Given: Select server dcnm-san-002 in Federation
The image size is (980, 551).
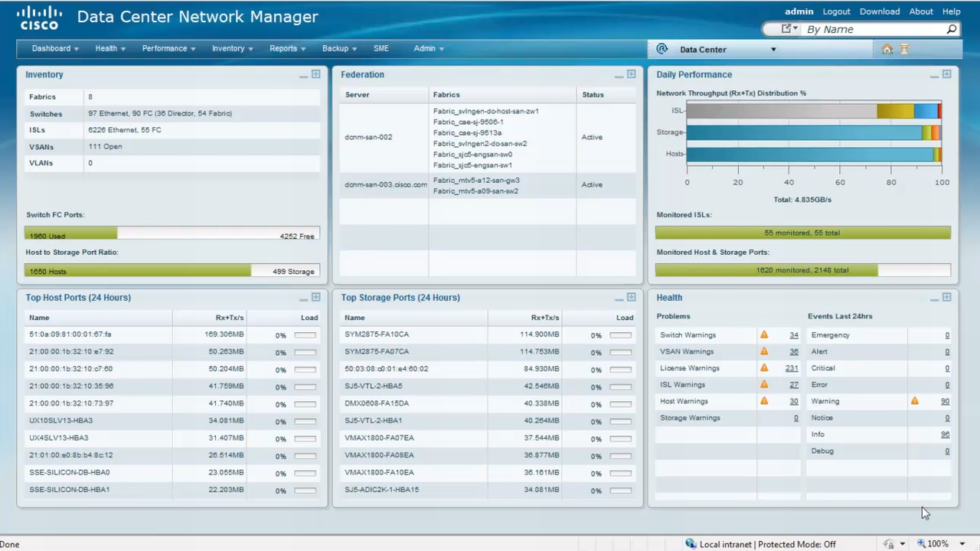Looking at the screenshot, I should pyautogui.click(x=368, y=137).
